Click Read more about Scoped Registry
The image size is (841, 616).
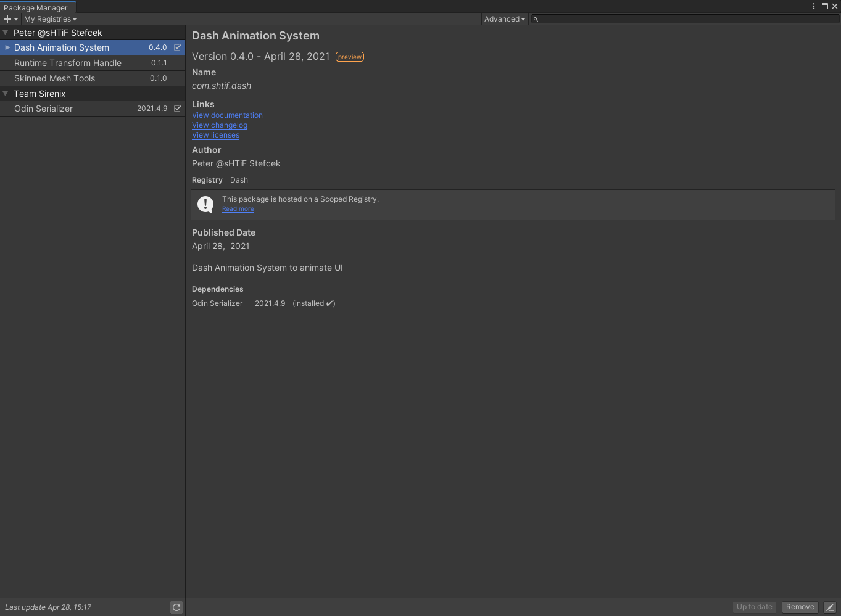(x=238, y=209)
